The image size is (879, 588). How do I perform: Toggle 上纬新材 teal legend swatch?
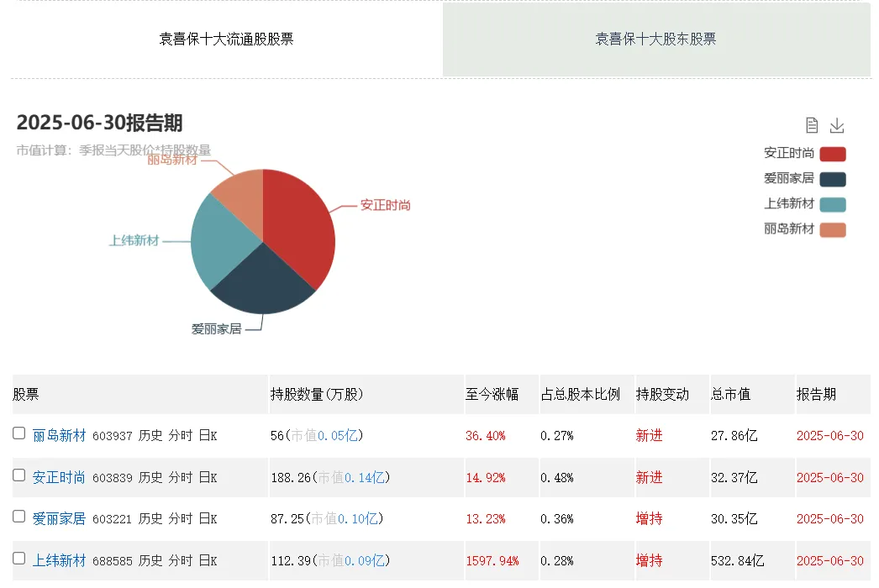tap(833, 205)
